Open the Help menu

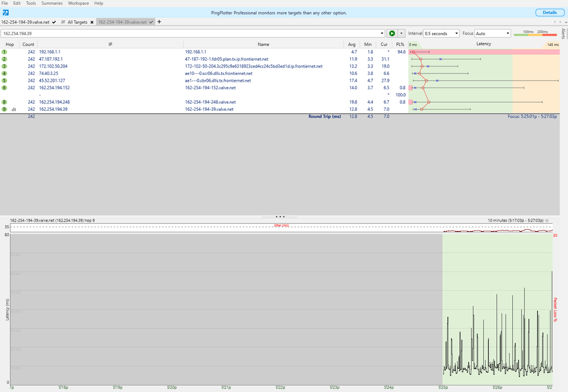pos(98,3)
